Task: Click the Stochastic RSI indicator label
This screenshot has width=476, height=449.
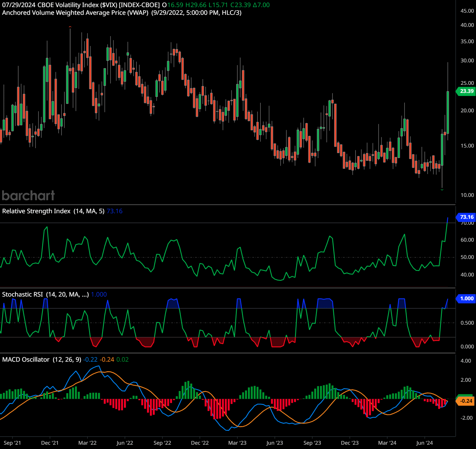Action: point(45,294)
